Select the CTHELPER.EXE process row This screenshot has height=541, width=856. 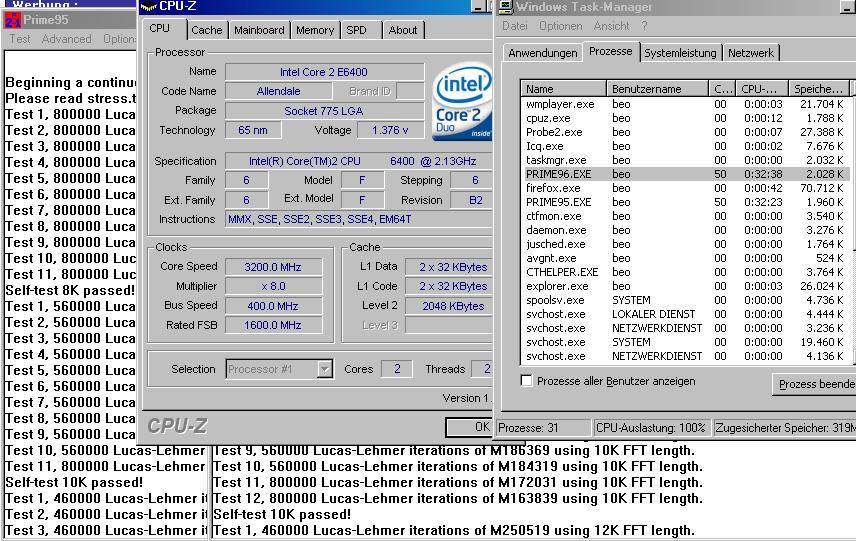pyautogui.click(x=685, y=272)
